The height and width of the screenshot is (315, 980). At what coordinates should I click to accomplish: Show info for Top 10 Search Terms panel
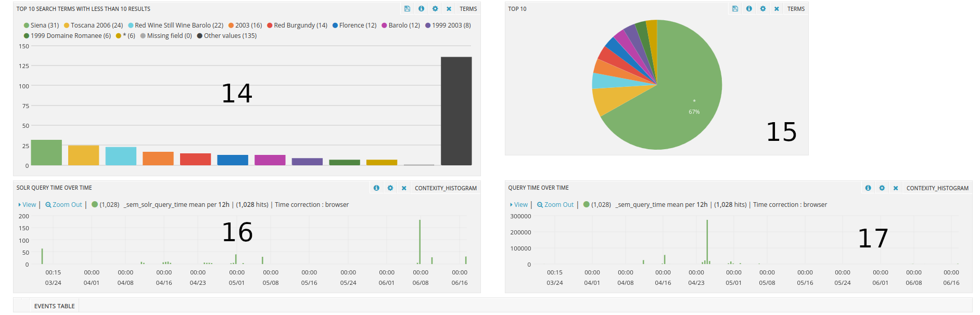(x=421, y=9)
